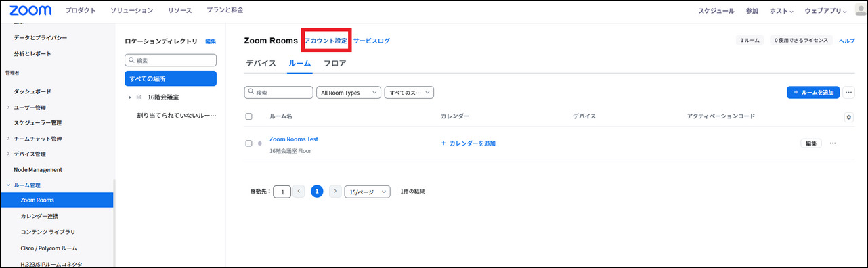Open the Zoom Rooms Test room link
Viewport: 868px width, 268px height.
pos(294,139)
